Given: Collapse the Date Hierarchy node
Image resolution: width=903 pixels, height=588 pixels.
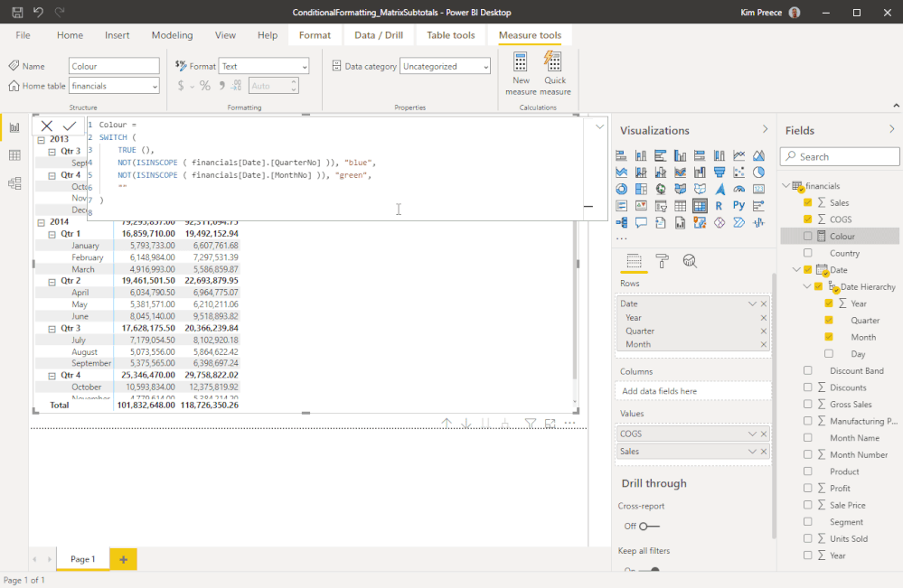Looking at the screenshot, I should click(x=807, y=286).
